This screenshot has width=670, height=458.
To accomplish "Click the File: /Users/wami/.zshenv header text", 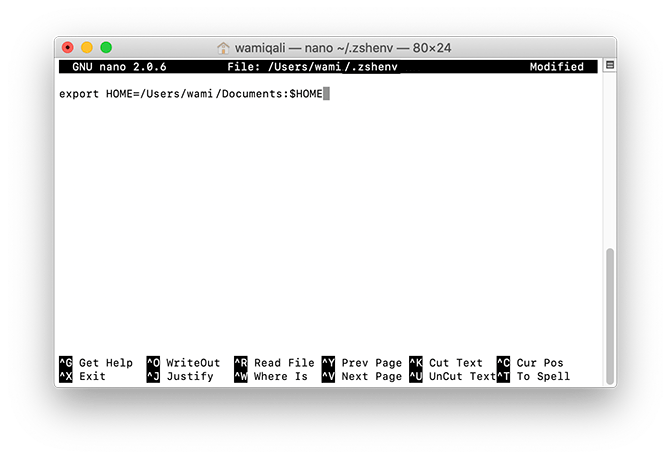I will [312, 67].
